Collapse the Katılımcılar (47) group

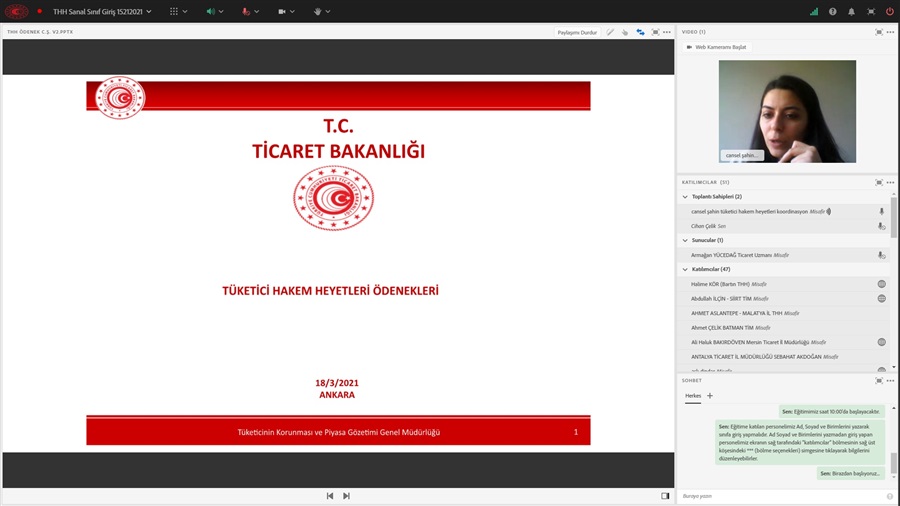pos(685,269)
